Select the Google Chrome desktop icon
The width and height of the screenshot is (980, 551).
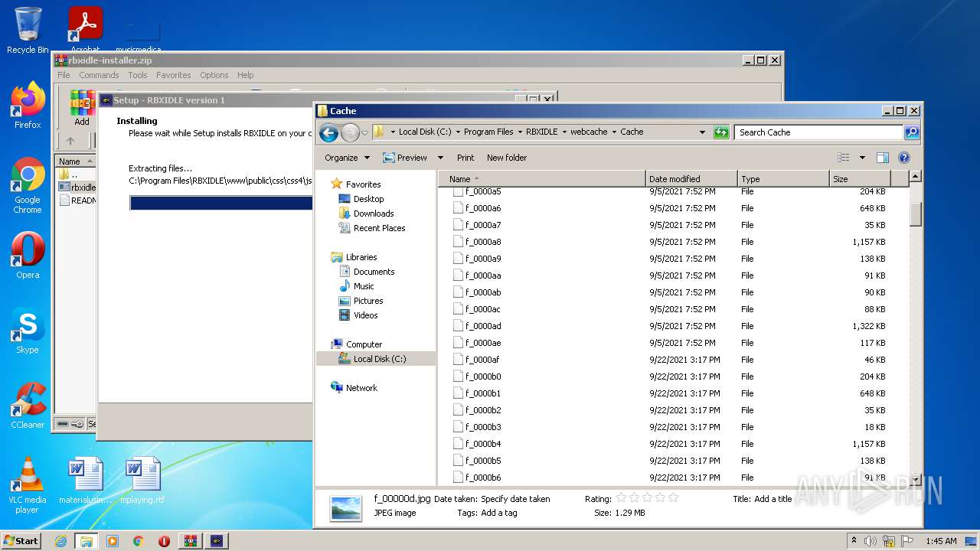[28, 186]
